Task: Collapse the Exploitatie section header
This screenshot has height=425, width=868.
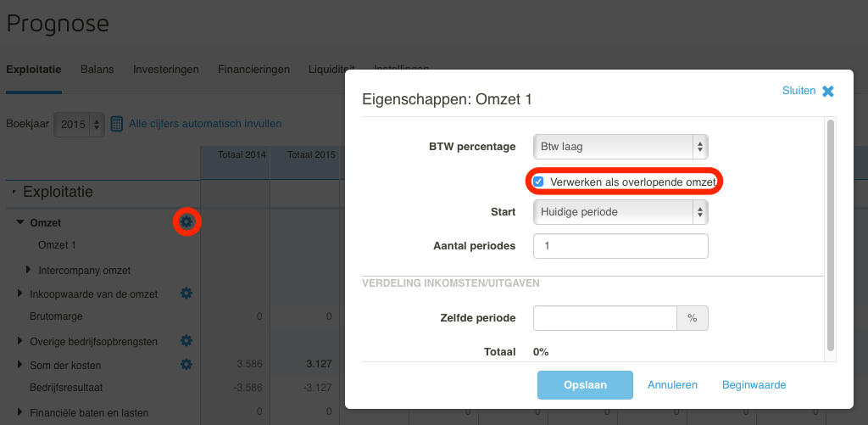Action: point(14,193)
